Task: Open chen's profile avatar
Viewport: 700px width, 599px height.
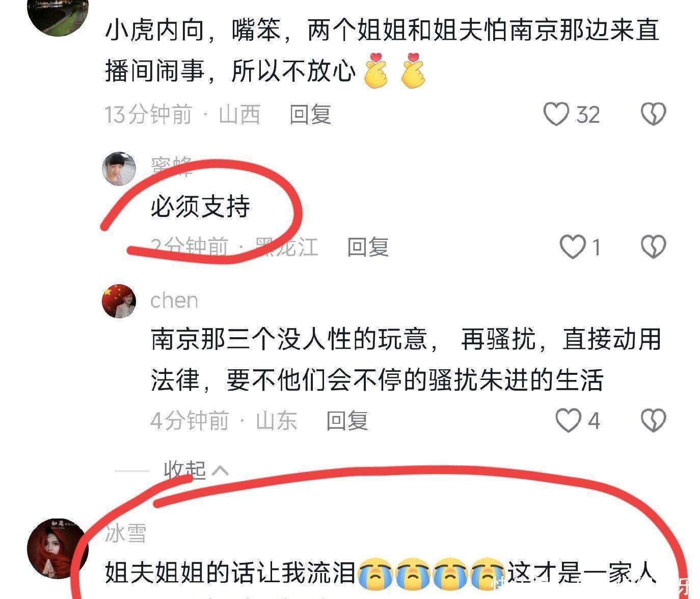Action: tap(119, 301)
